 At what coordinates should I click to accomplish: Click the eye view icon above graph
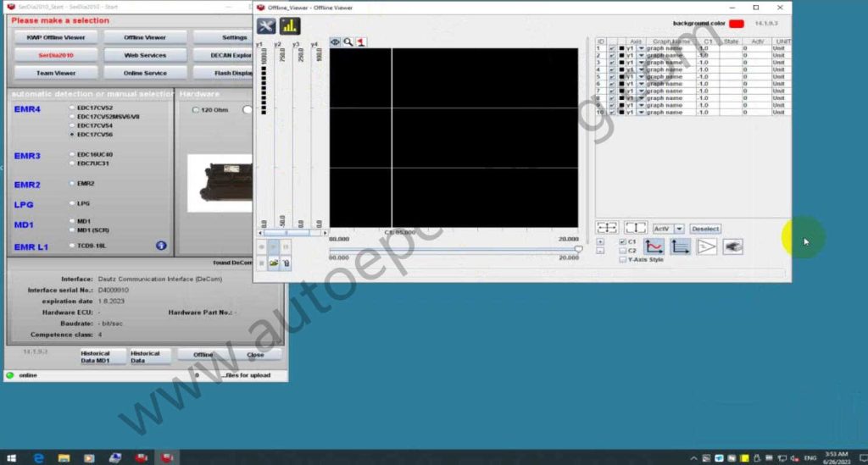336,42
